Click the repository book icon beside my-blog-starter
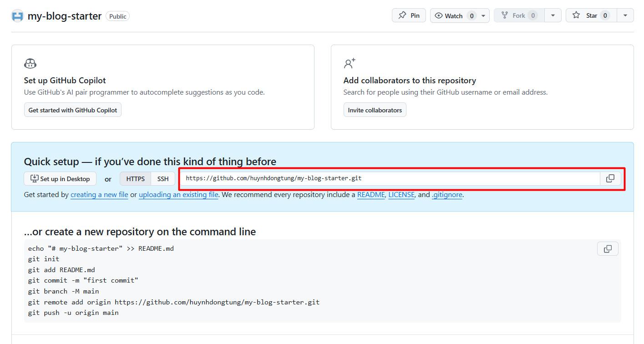The image size is (644, 344). pyautogui.click(x=17, y=15)
